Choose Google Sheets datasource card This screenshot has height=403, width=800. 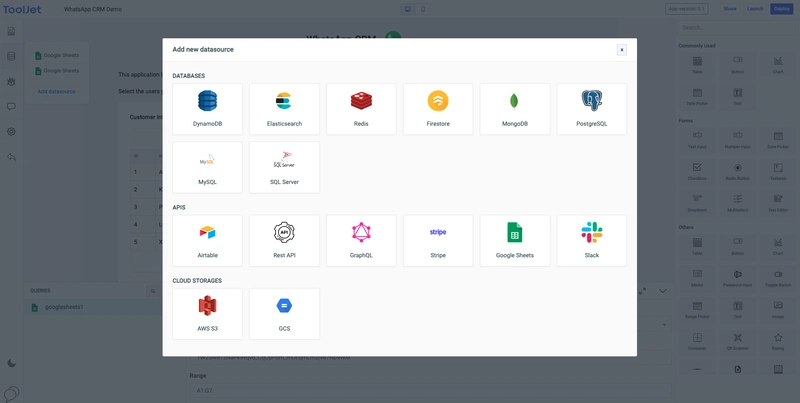point(515,240)
